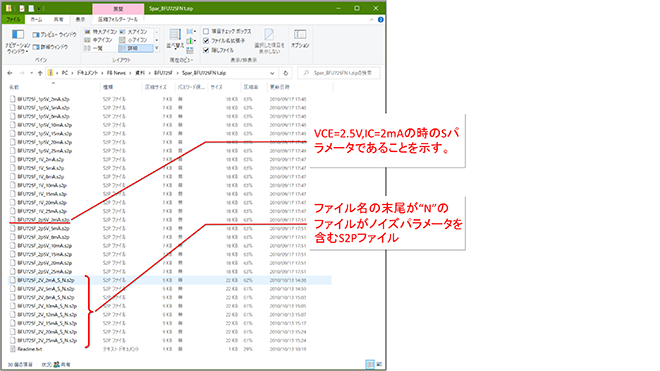
Task: Switch to the Home (ホーム) ribbon tab
Action: (36, 19)
